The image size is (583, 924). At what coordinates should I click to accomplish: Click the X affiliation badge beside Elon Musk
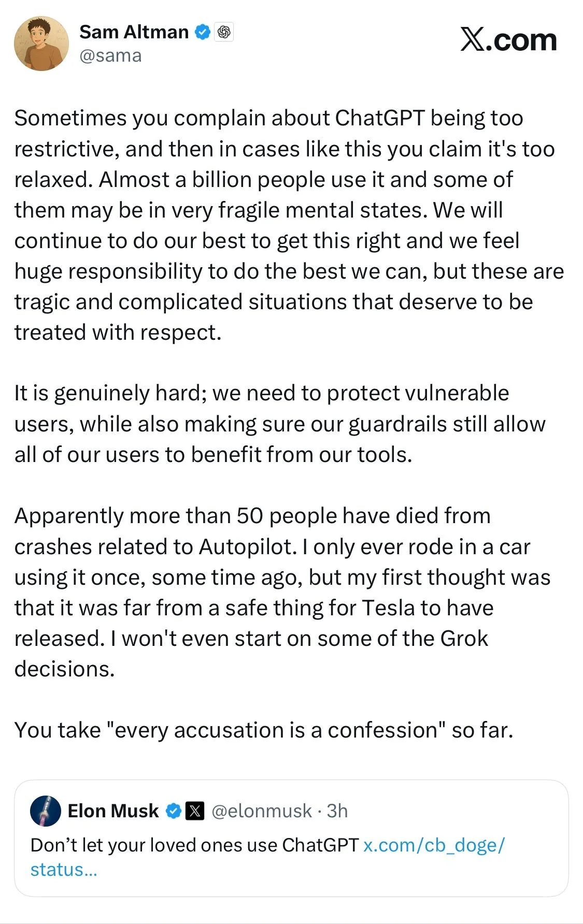pyautogui.click(x=195, y=811)
